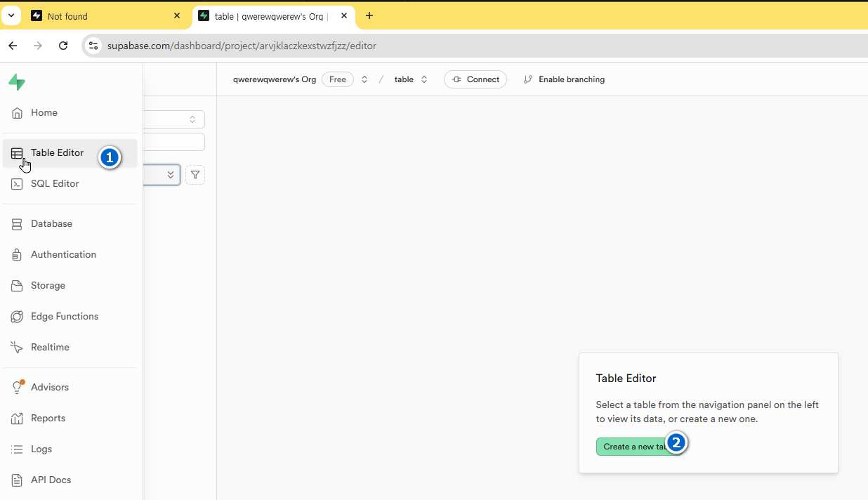
Task: Open the tab search dropdown arrow
Action: (x=11, y=15)
